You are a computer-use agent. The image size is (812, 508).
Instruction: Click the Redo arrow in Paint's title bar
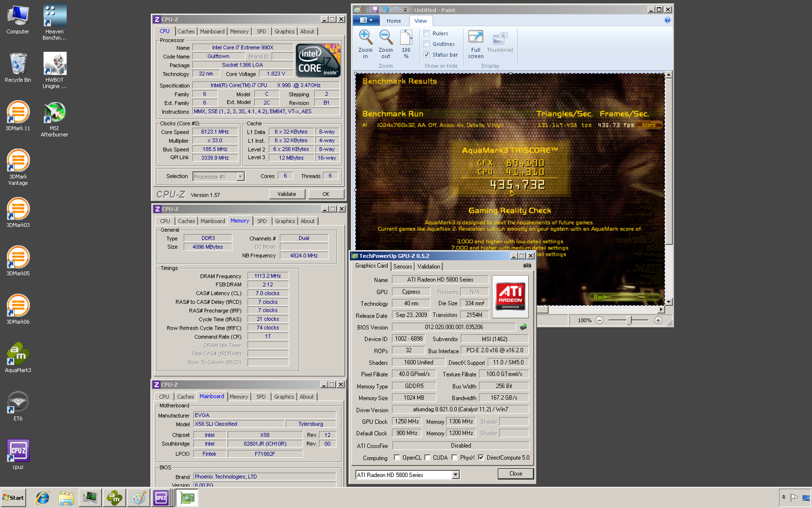click(396, 10)
